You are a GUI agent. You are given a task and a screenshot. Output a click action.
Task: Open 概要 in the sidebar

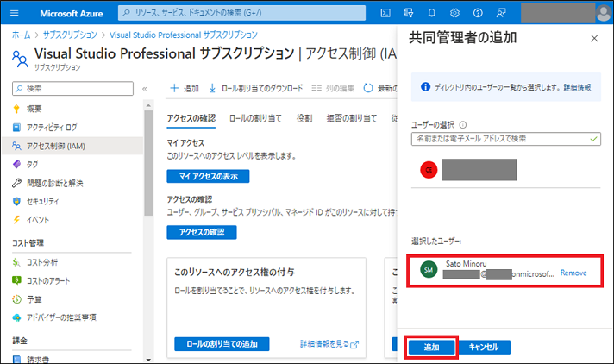(x=34, y=109)
